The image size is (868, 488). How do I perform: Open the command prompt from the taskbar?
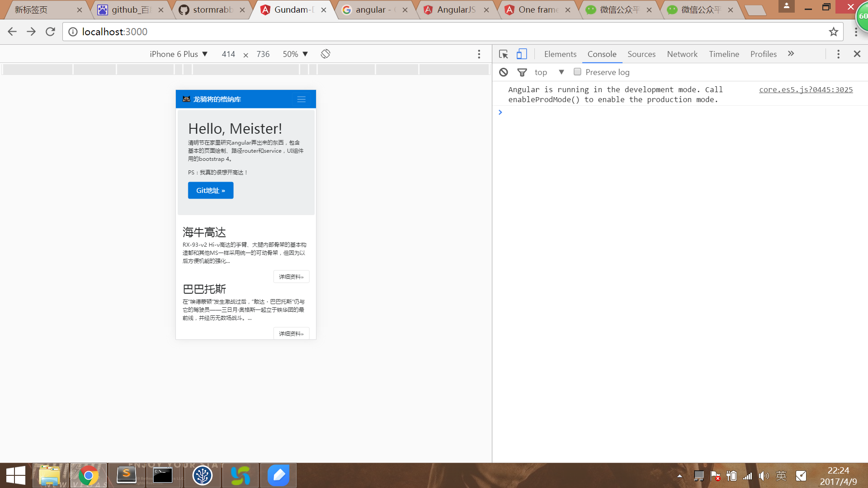[x=163, y=475]
